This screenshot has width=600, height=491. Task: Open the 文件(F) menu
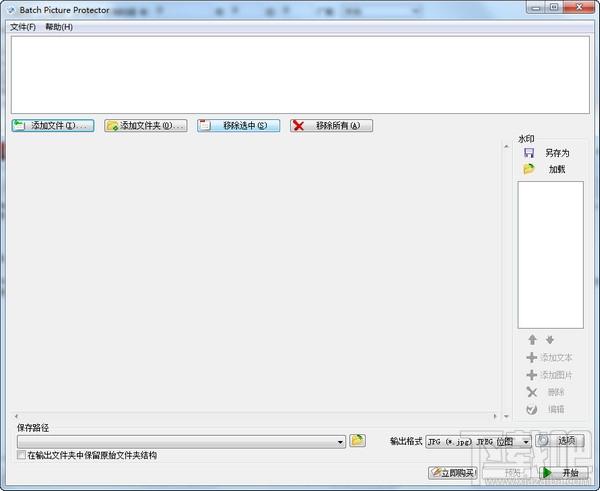tap(23, 27)
